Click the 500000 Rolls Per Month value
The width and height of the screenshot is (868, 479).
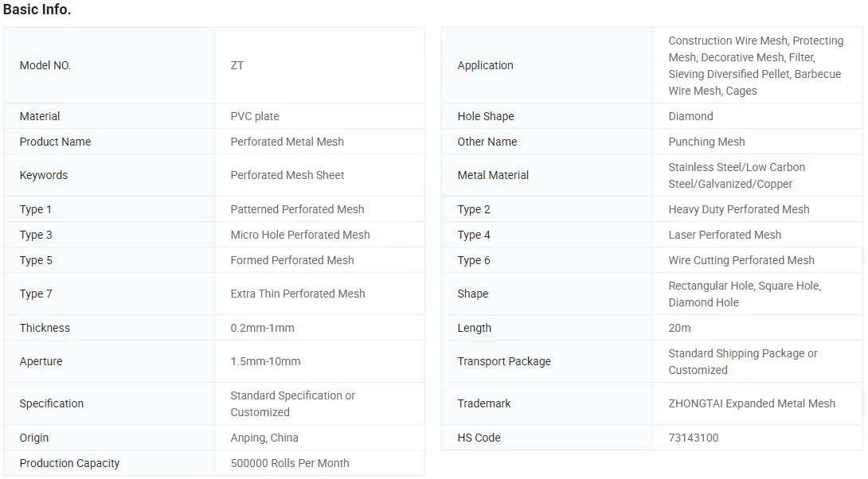[289, 463]
